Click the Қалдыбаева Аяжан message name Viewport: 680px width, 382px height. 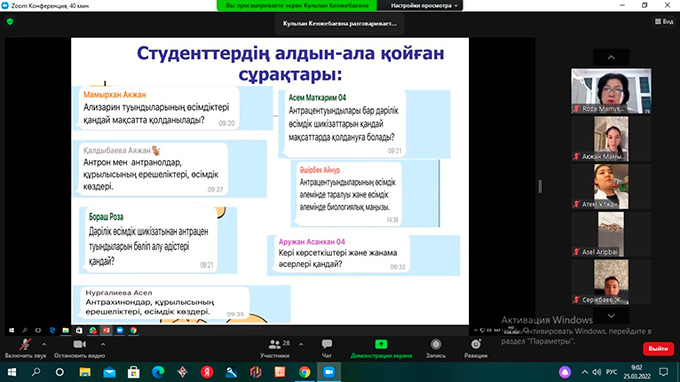(x=117, y=150)
